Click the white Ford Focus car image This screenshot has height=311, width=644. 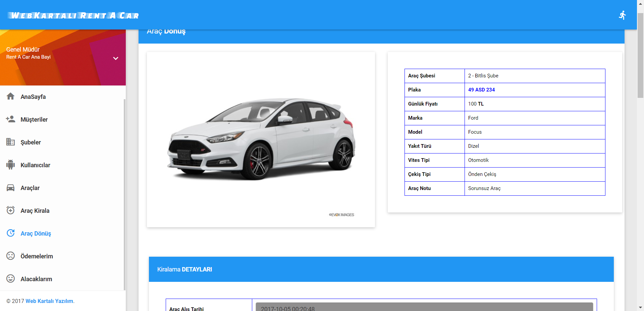coord(261,139)
